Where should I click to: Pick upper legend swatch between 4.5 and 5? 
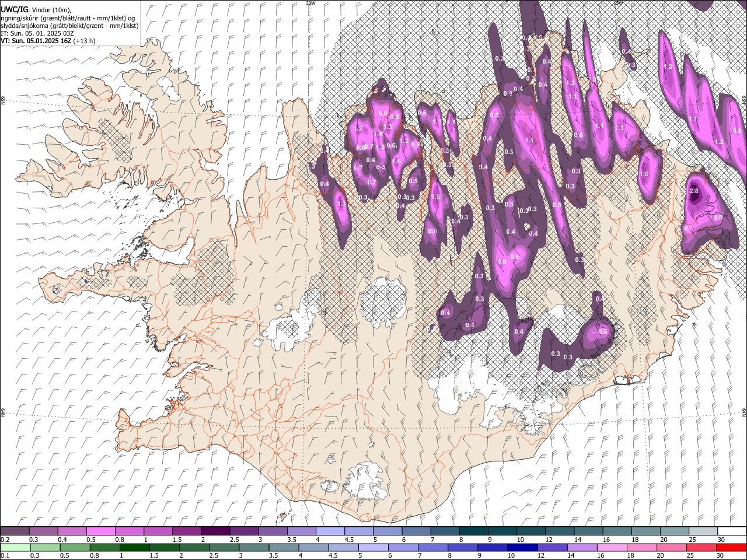point(359,531)
